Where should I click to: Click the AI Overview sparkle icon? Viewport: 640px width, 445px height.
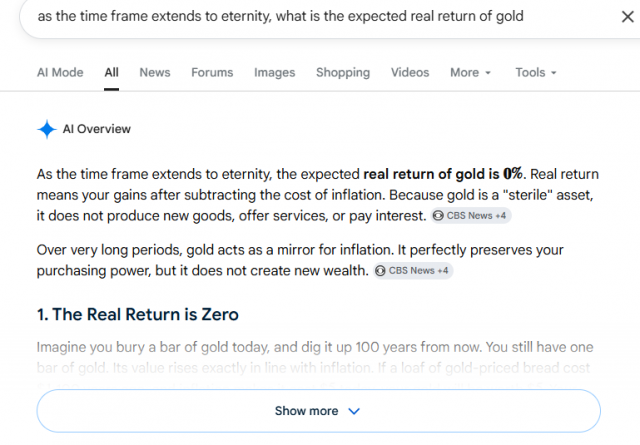click(47, 129)
